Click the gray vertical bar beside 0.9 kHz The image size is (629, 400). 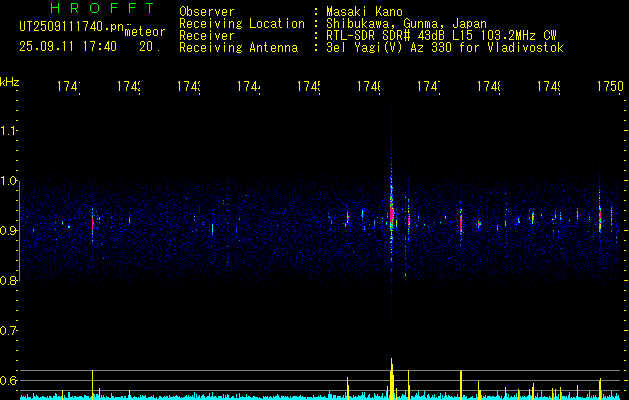point(19,230)
